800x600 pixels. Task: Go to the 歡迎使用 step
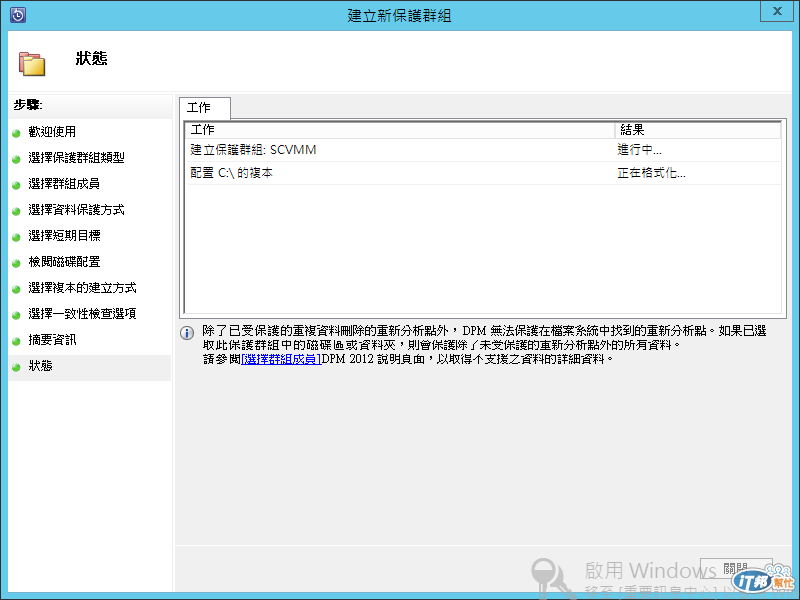(x=52, y=132)
